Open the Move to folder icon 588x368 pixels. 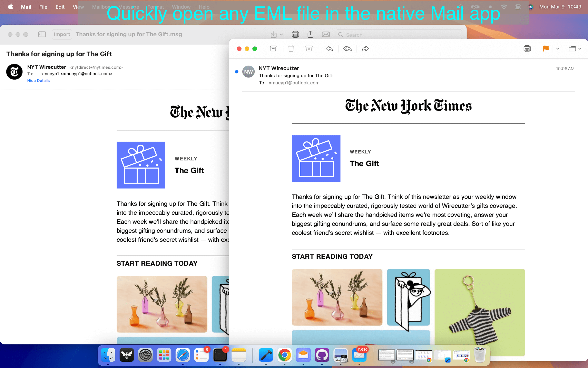(x=572, y=49)
